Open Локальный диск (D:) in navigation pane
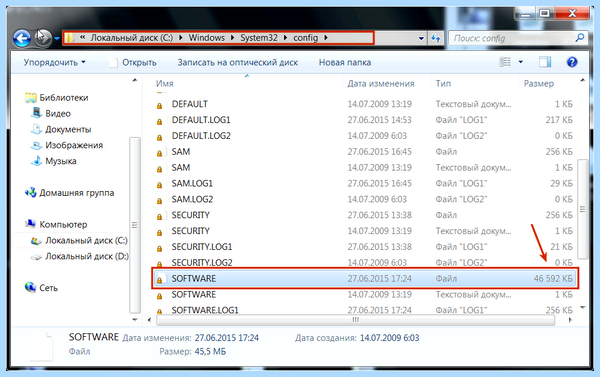 click(x=87, y=256)
